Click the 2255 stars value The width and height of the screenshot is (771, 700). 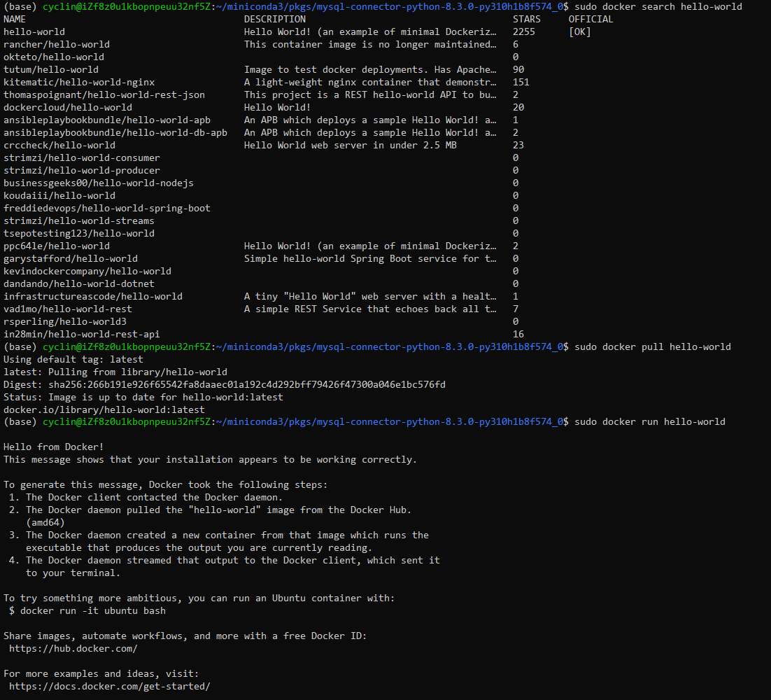click(524, 32)
